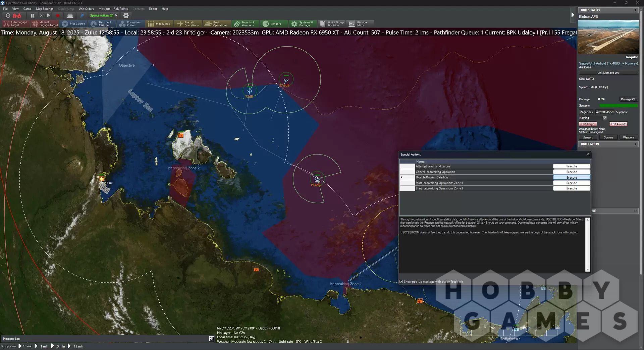Execute Cancel Icebreaking Operation action

(572, 172)
